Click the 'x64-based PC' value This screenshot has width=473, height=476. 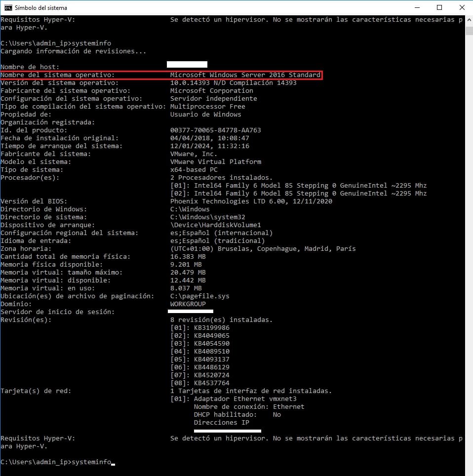click(194, 169)
